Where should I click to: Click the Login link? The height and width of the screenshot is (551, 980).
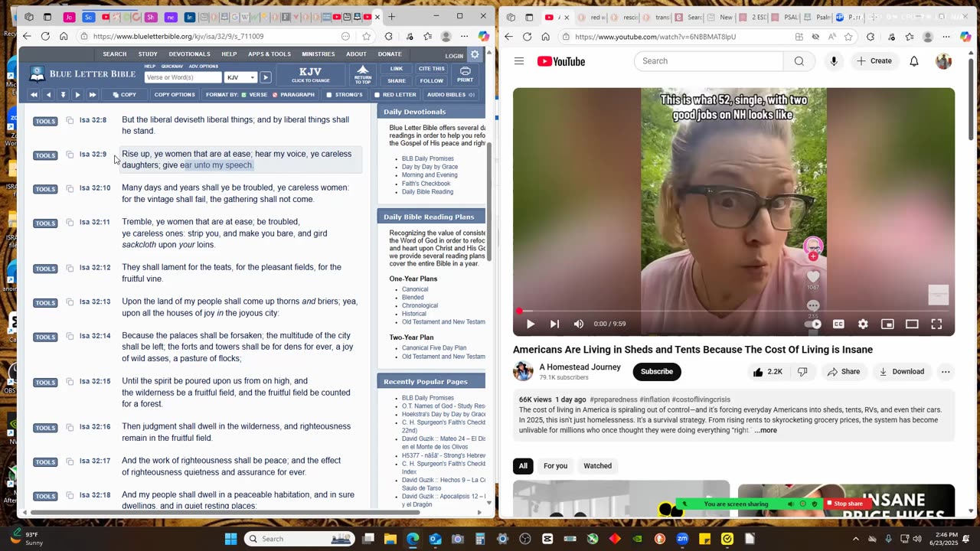[454, 55]
